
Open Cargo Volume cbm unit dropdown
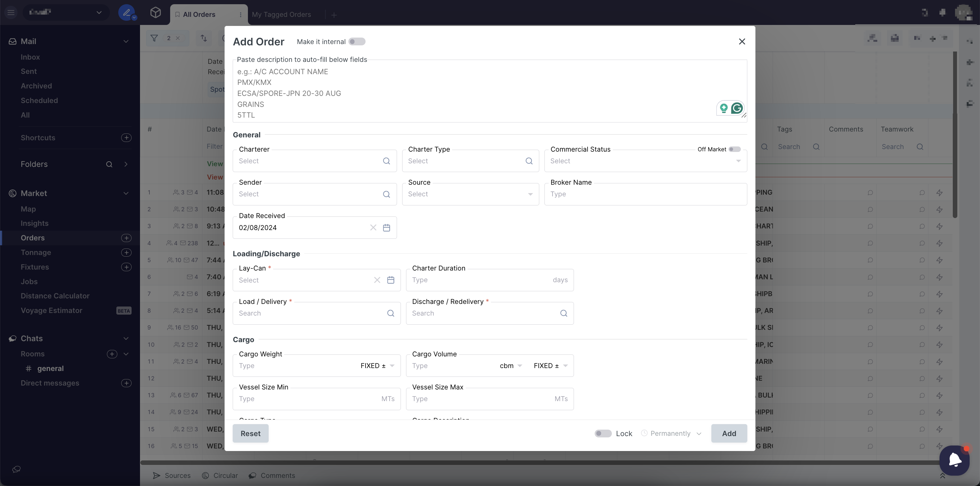(x=510, y=366)
